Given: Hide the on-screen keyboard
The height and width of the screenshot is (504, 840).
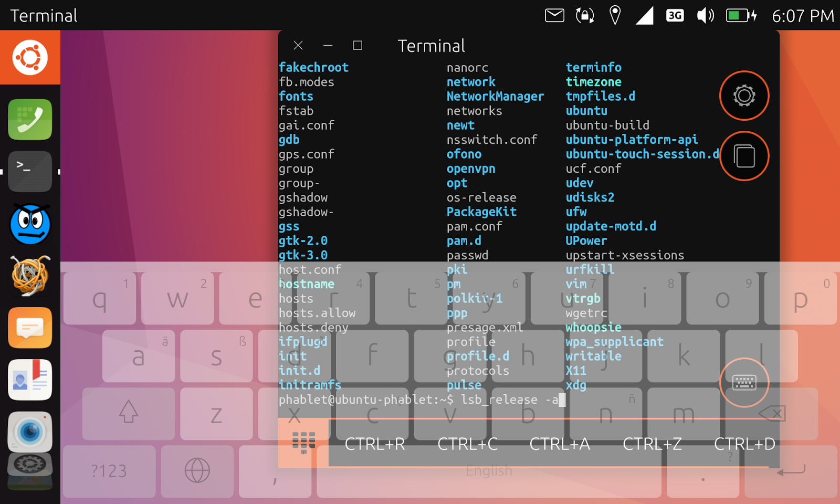Looking at the screenshot, I should point(743,383).
